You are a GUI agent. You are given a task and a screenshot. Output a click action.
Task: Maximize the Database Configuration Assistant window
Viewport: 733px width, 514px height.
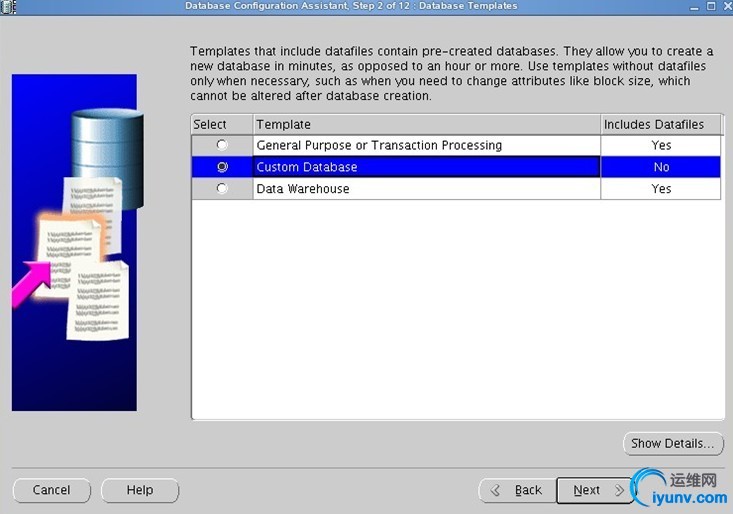[711, 6]
